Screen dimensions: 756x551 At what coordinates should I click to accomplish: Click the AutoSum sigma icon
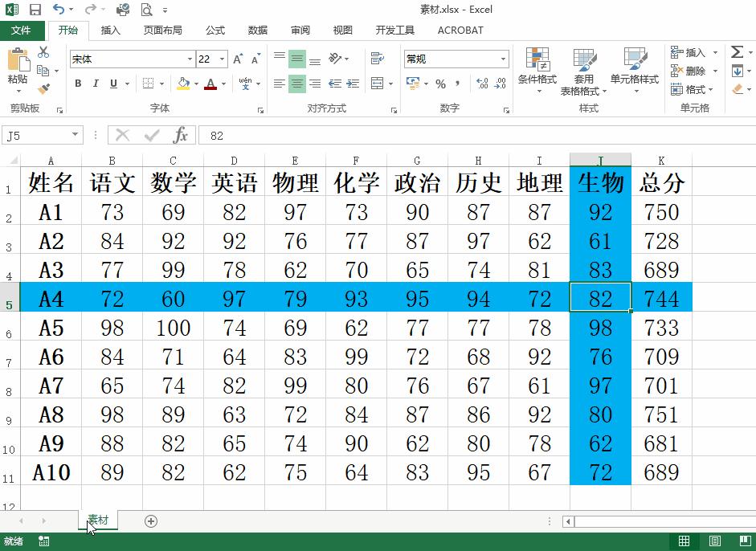737,52
